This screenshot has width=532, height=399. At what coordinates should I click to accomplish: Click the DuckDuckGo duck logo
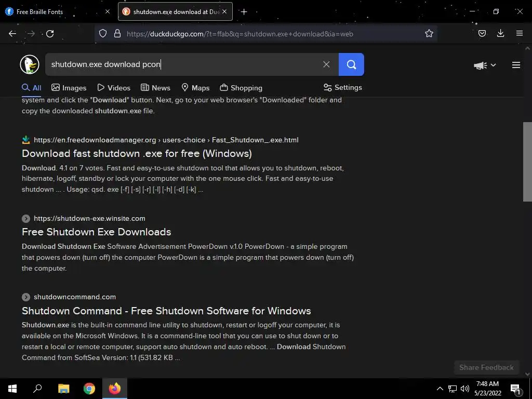click(30, 64)
